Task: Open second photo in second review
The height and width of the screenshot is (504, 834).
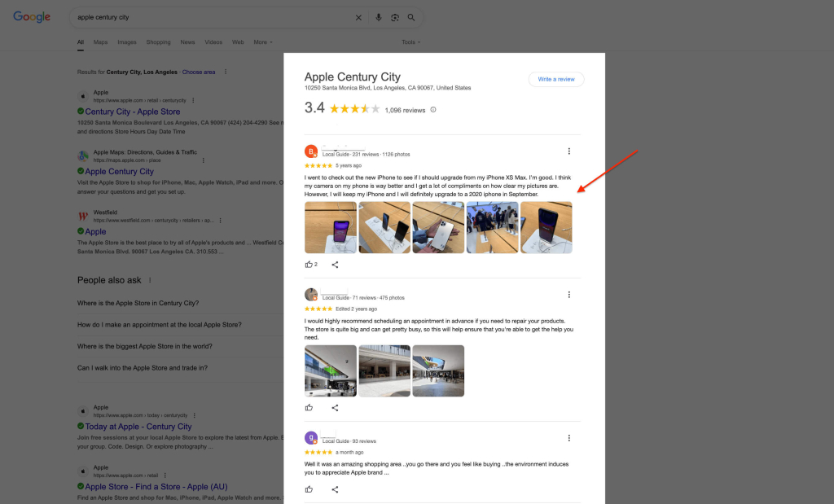Action: click(x=384, y=371)
